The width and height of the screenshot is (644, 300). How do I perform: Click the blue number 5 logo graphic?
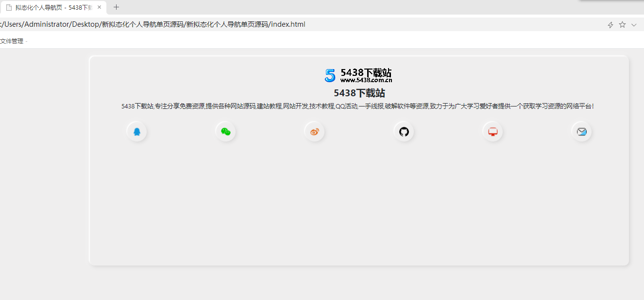(330, 75)
